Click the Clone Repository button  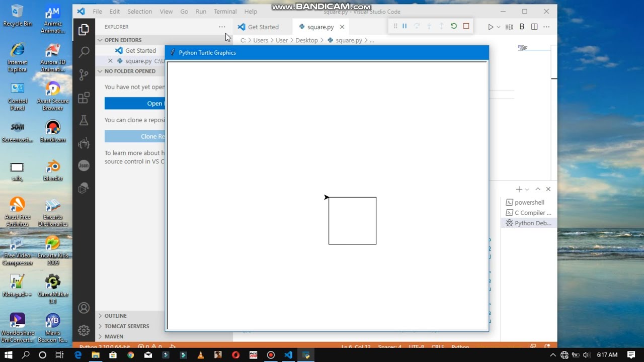click(x=135, y=136)
